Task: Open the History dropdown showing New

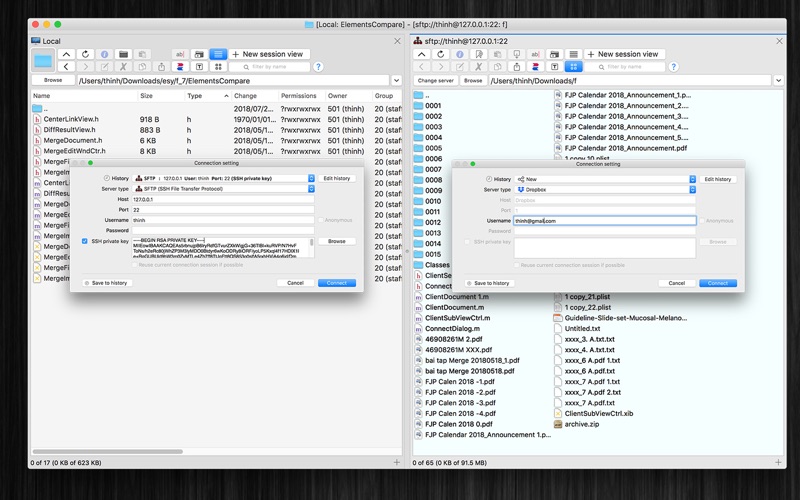Action: coord(605,179)
